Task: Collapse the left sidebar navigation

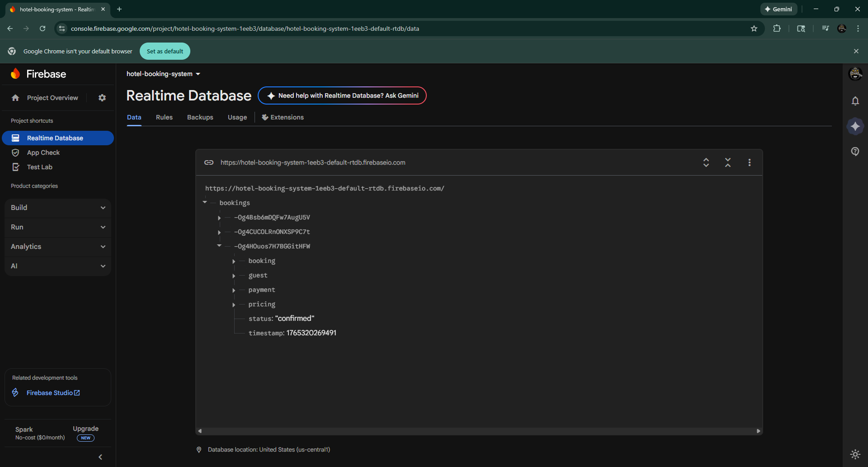Action: (x=100, y=457)
